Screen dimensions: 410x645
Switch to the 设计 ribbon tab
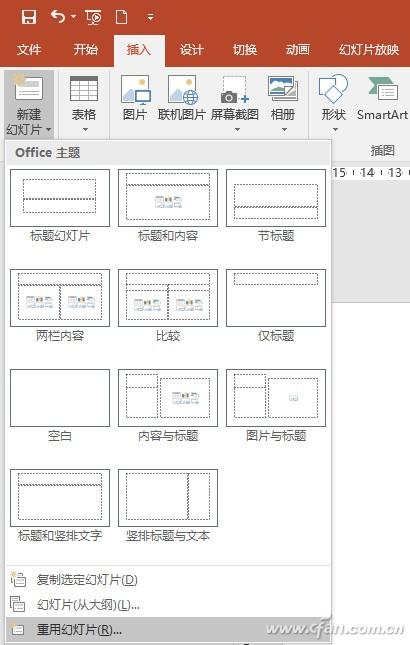pos(191,50)
